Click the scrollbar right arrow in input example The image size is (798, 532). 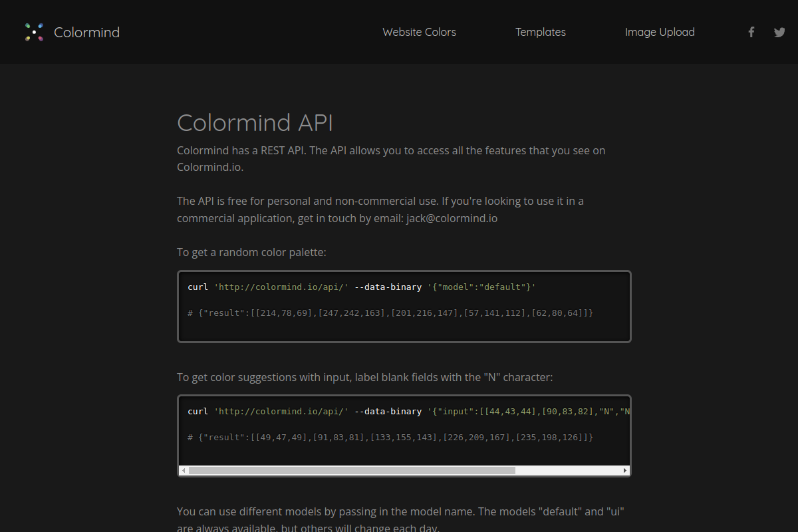[625, 470]
